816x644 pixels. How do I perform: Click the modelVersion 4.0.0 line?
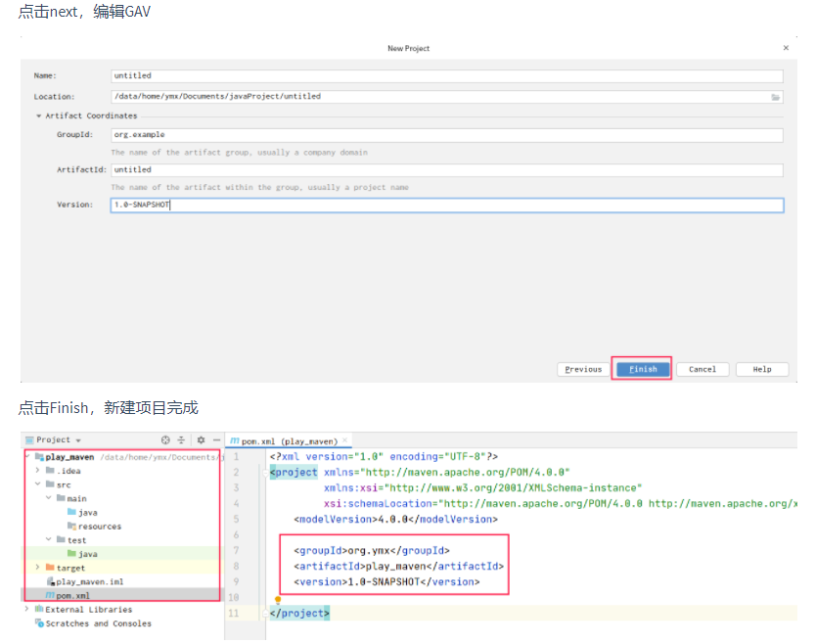coord(395,520)
